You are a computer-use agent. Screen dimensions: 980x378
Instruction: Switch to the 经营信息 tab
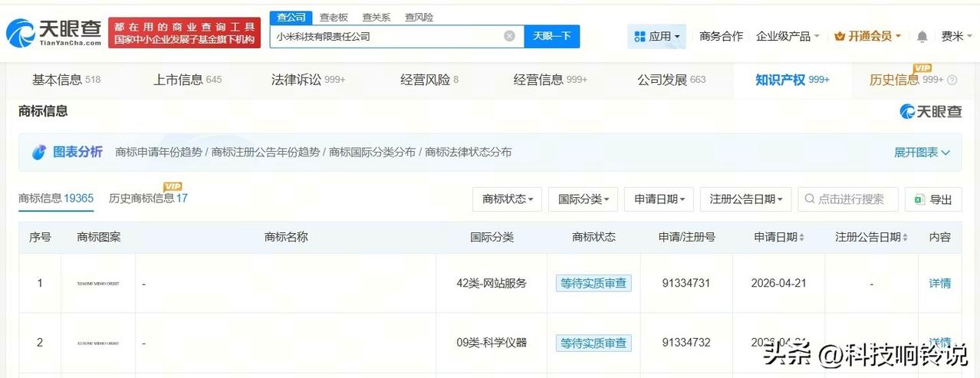pos(551,80)
